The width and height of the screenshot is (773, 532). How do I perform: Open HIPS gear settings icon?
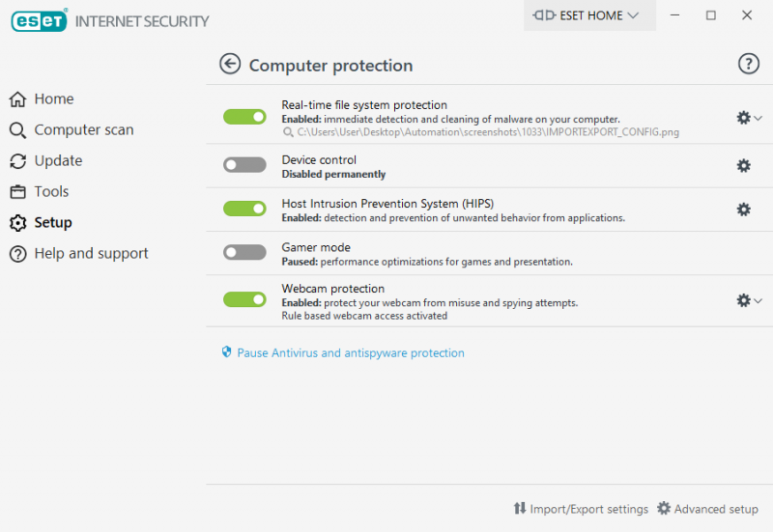point(743,210)
